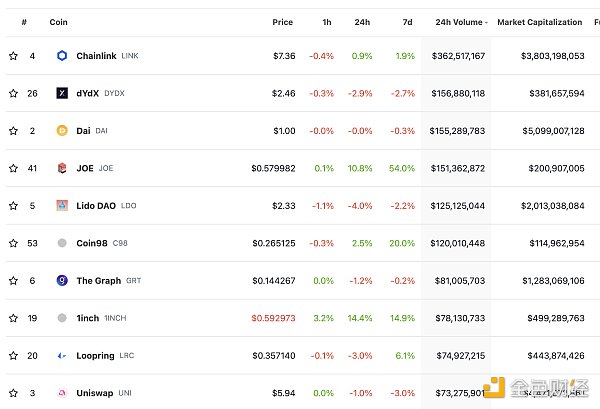
Task: Toggle favorite star for Chainlink
Action: click(13, 56)
